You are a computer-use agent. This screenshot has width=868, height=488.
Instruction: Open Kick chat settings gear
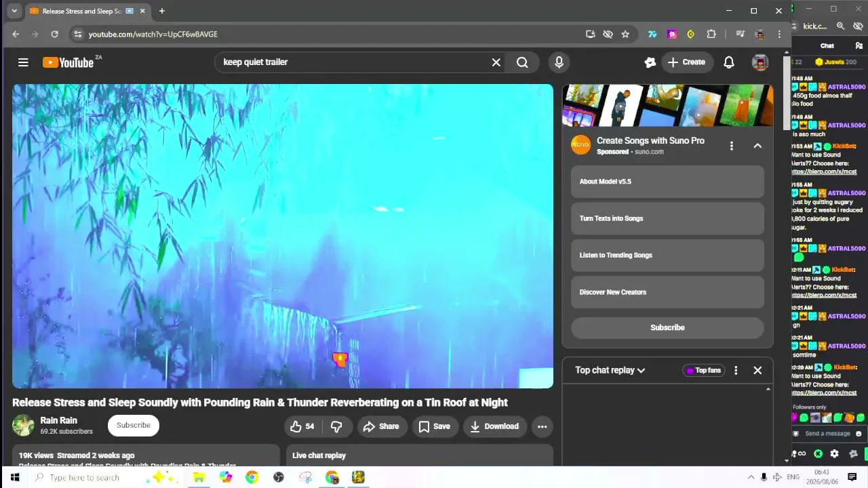[x=834, y=453]
